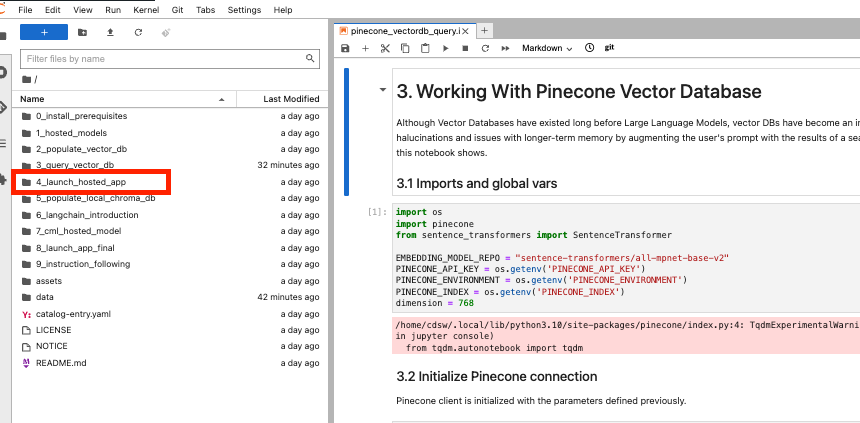Focus the Filter files by name field
This screenshot has width=860, height=423.
[170, 59]
